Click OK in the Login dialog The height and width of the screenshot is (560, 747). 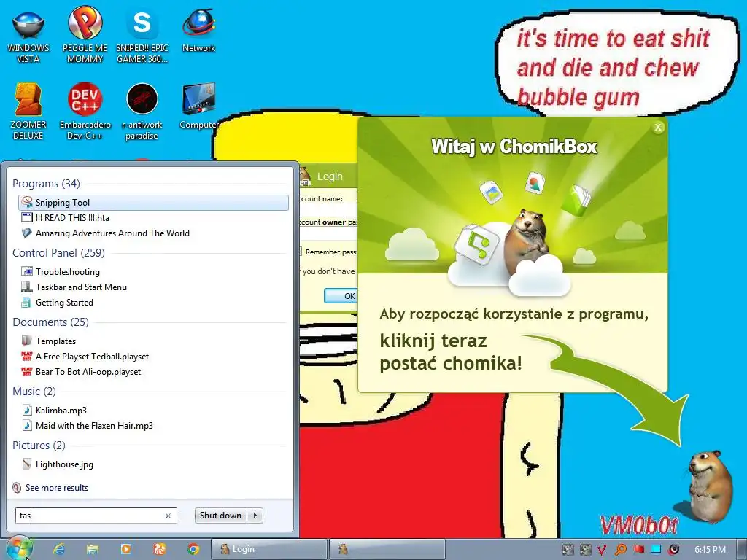coord(341,296)
